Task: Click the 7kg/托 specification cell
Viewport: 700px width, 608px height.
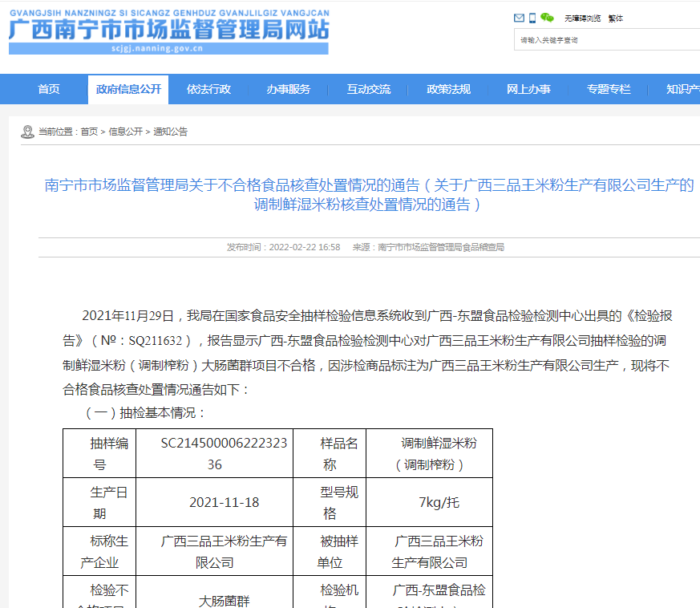Action: pyautogui.click(x=430, y=502)
